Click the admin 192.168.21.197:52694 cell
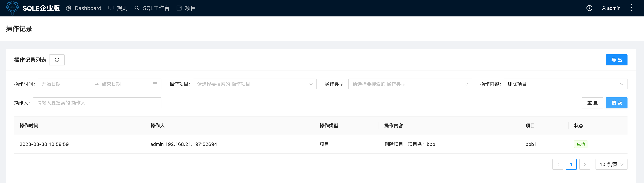The width and height of the screenshot is (644, 183). coord(184,144)
